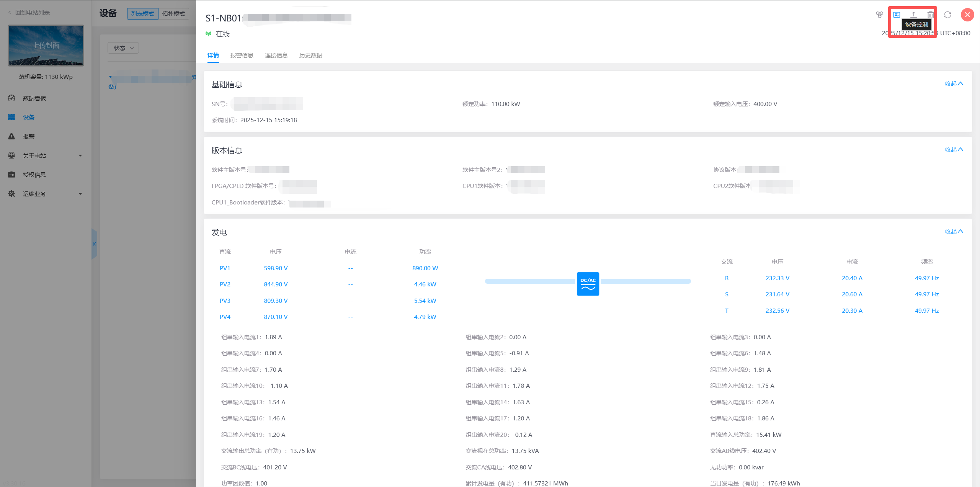Open the 状态 status dropdown
Viewport: 980px width, 487px height.
point(123,48)
